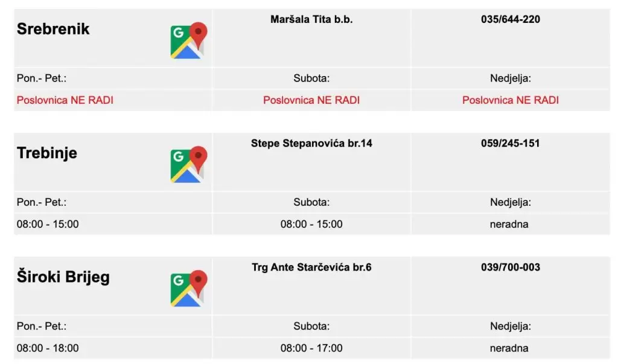Select address Maršala Tita b.b.
618x364 pixels.
[311, 19]
